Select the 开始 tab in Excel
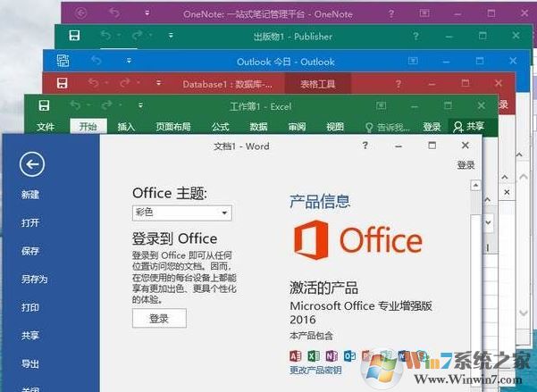The height and width of the screenshot is (392, 537). (88, 127)
